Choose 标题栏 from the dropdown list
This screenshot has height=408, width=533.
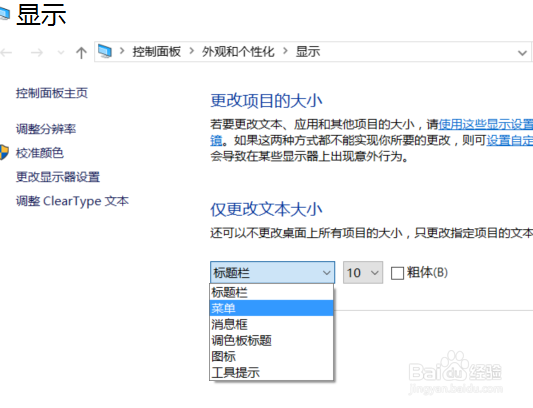coord(271,292)
